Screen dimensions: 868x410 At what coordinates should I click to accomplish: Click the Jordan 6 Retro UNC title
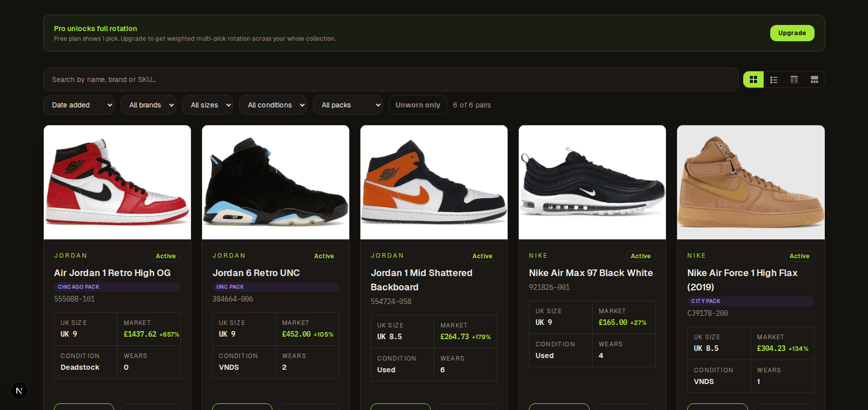click(x=256, y=273)
